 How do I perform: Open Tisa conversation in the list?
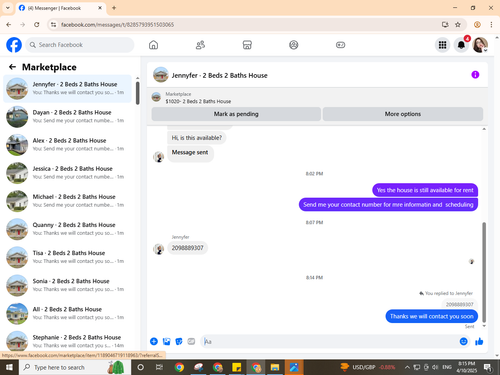[67, 257]
